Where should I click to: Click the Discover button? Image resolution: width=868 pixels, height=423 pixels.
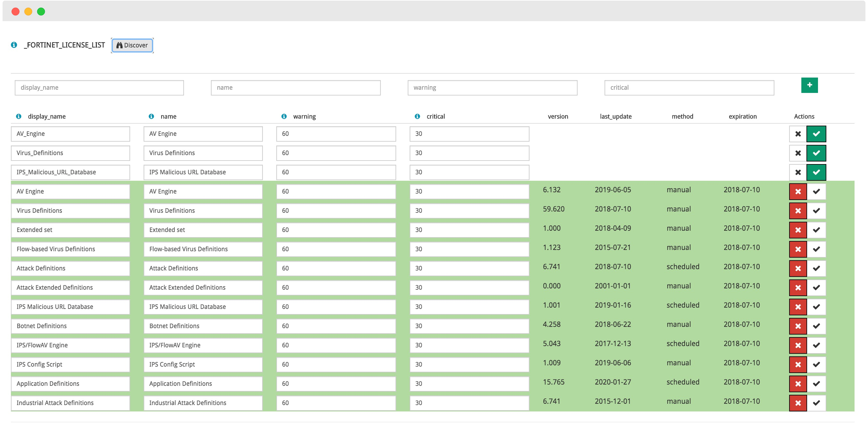[x=132, y=45]
